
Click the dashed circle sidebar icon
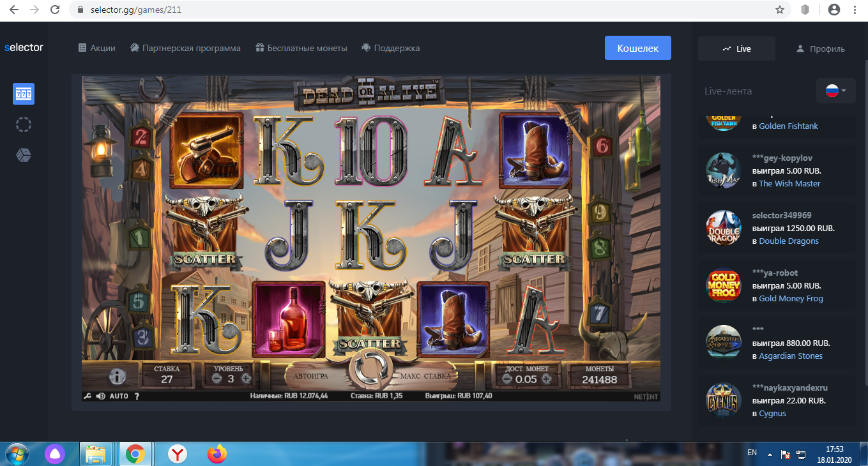click(x=24, y=124)
